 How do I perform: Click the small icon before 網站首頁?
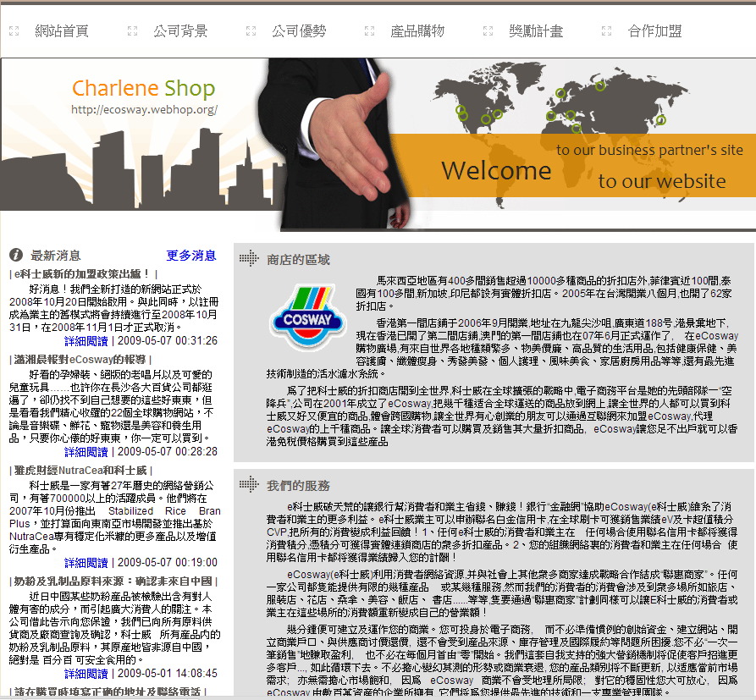pos(14,31)
